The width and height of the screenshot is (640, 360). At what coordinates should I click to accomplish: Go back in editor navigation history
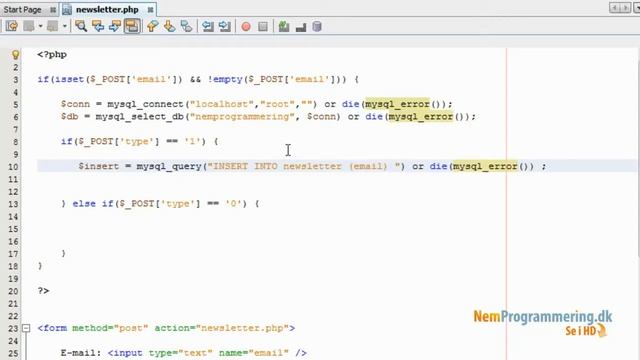tap(29, 27)
